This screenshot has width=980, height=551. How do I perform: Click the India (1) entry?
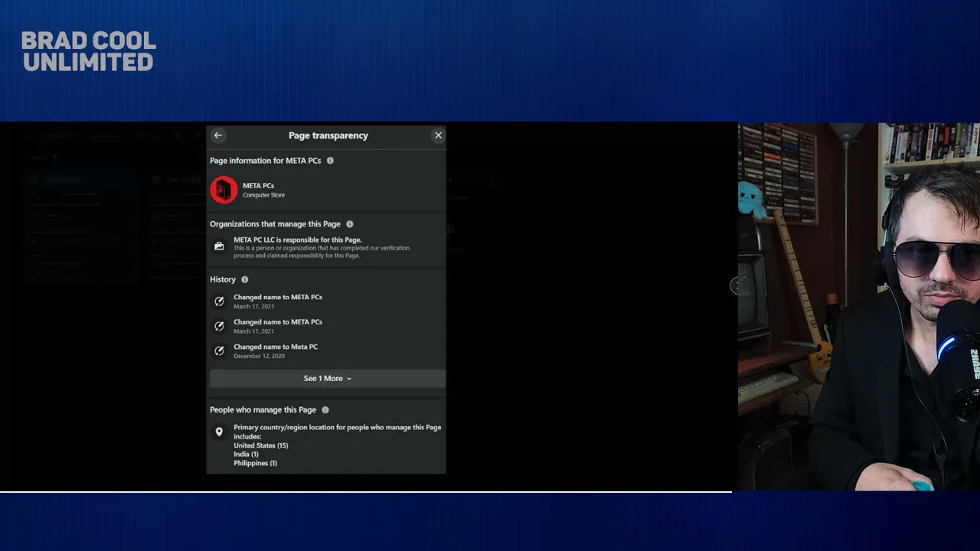click(x=246, y=455)
